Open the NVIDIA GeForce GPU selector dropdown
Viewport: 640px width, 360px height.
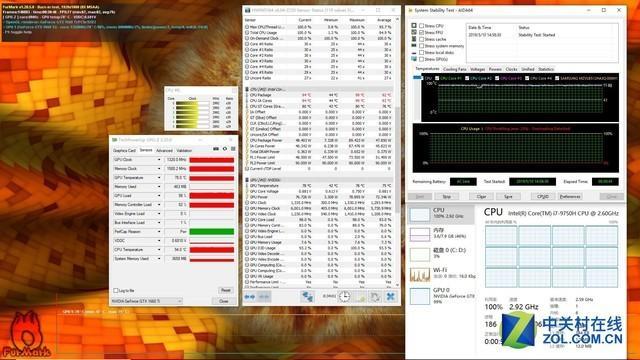(x=147, y=301)
